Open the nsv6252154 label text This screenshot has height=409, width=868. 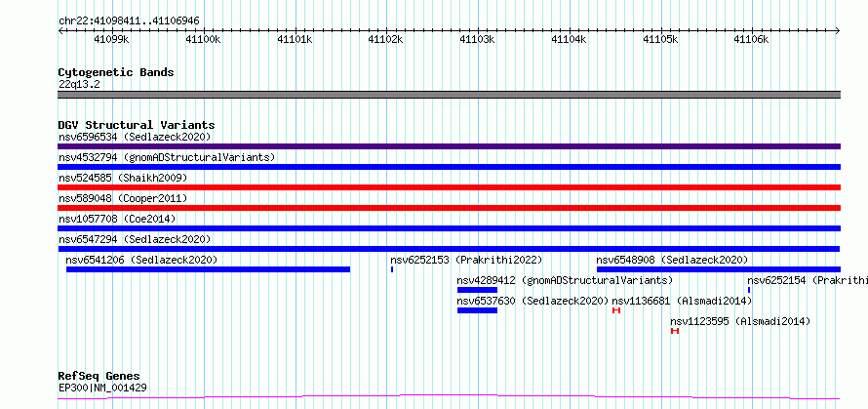[x=808, y=280]
